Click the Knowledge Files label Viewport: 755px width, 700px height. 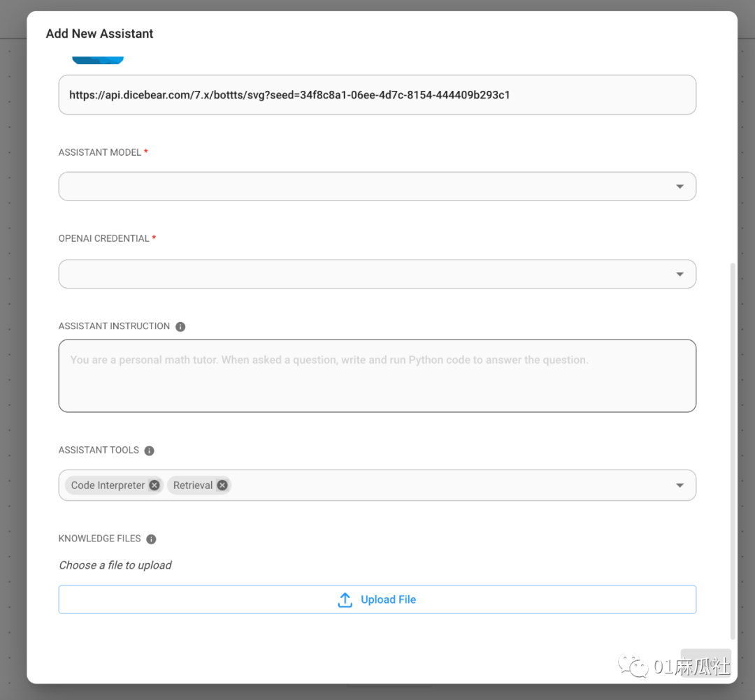click(100, 539)
